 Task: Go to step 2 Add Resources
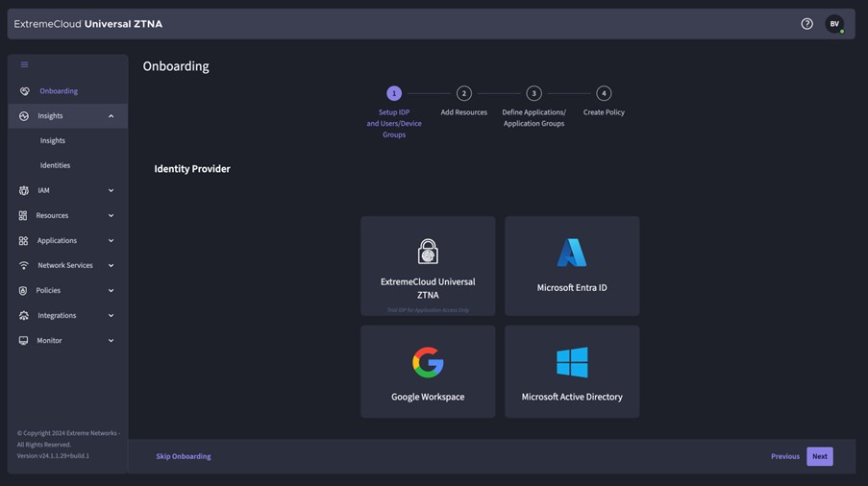point(464,94)
